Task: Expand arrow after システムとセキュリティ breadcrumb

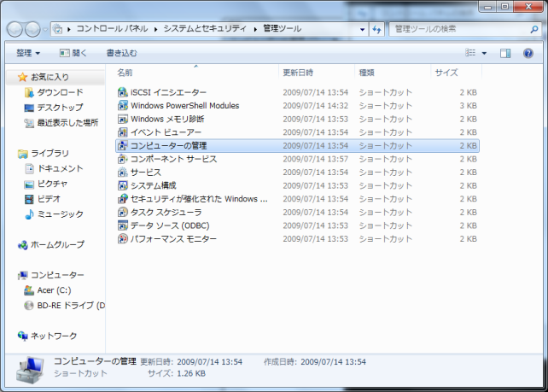Action: pyautogui.click(x=255, y=29)
